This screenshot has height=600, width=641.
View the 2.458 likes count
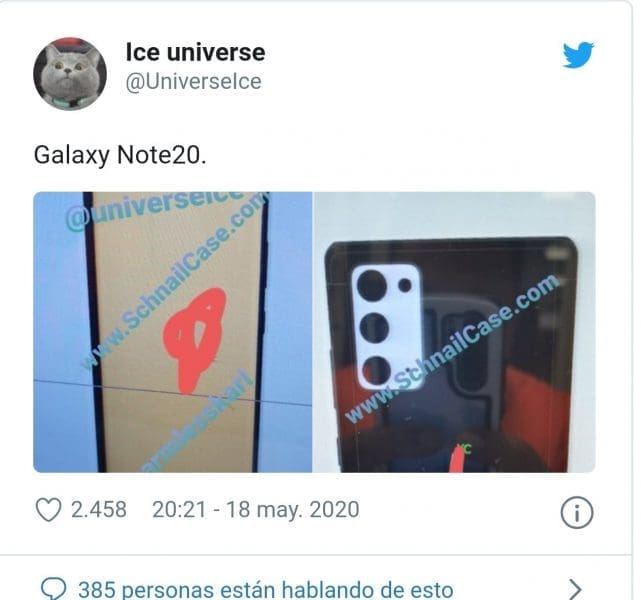point(99,510)
